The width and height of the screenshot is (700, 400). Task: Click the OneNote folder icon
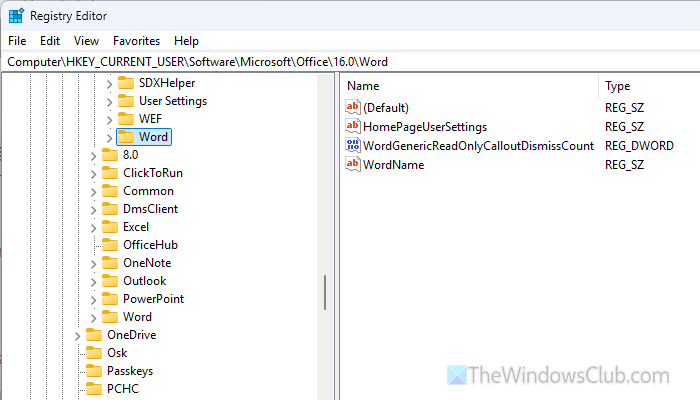tap(110, 263)
